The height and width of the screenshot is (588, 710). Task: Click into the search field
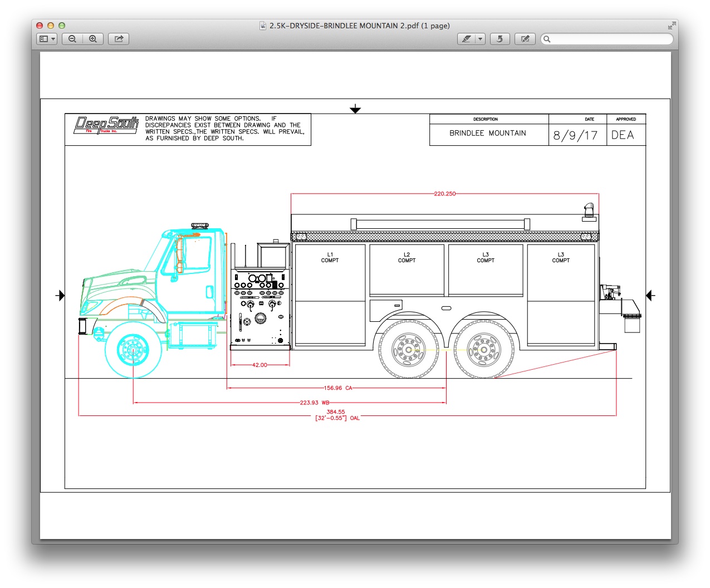pos(607,39)
